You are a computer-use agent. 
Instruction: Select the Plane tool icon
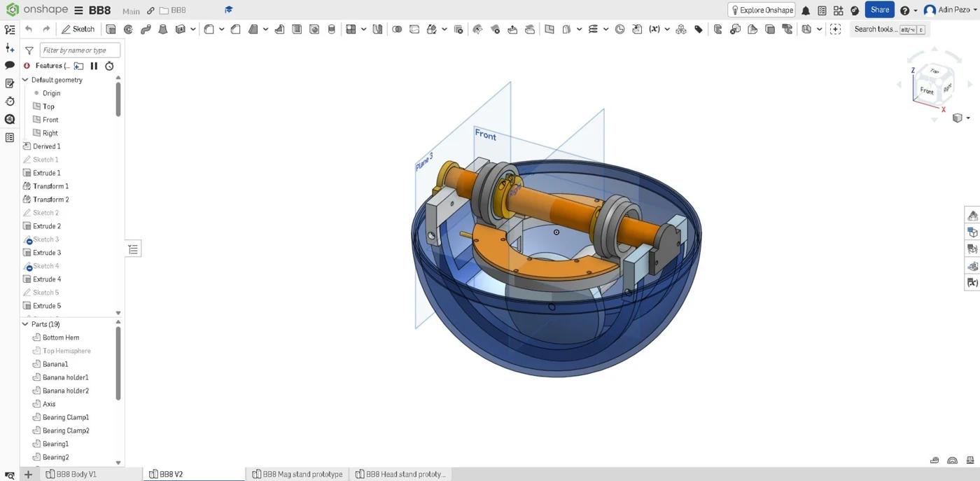[x=549, y=29]
